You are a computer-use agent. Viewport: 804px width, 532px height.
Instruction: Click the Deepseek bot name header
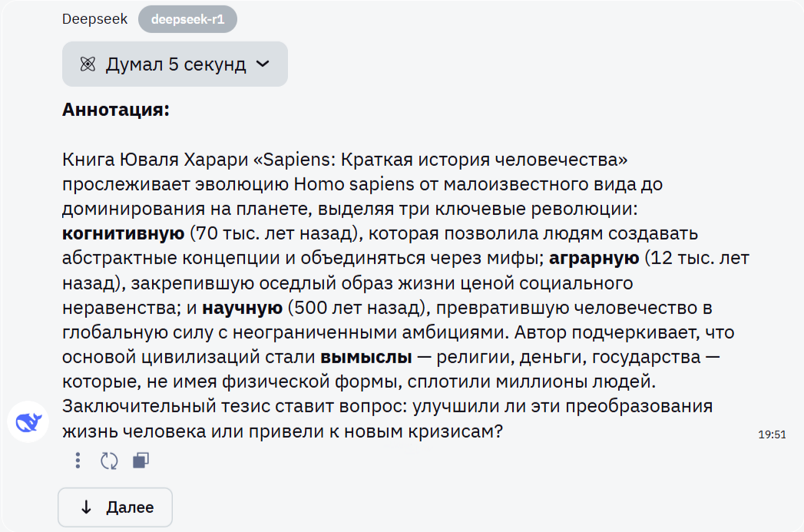94,18
